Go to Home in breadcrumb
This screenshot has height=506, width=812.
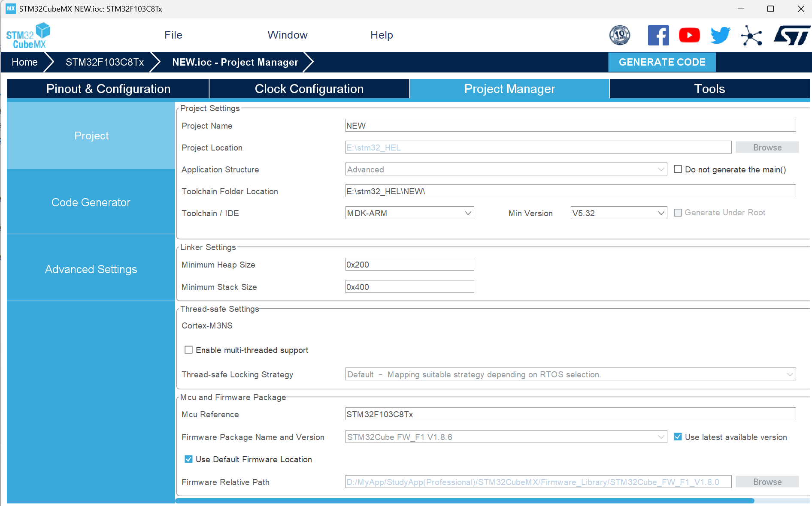coord(24,62)
